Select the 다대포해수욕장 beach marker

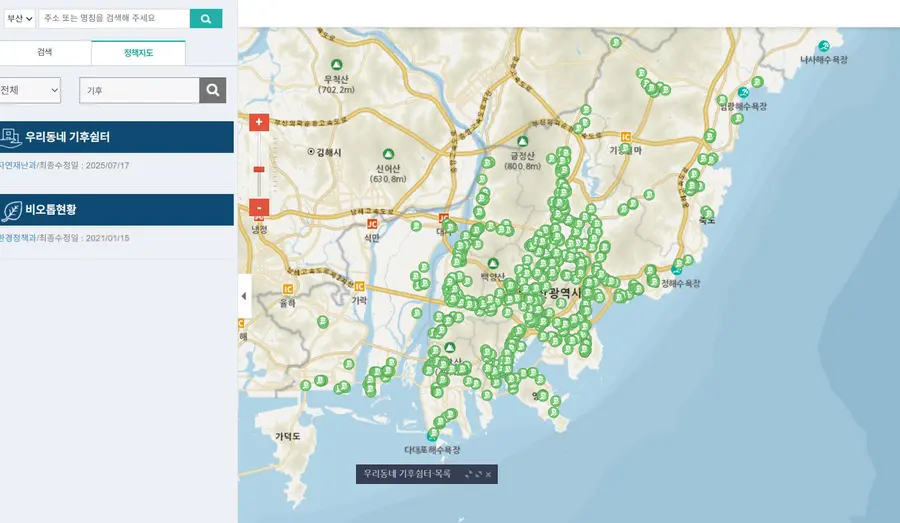tap(432, 436)
